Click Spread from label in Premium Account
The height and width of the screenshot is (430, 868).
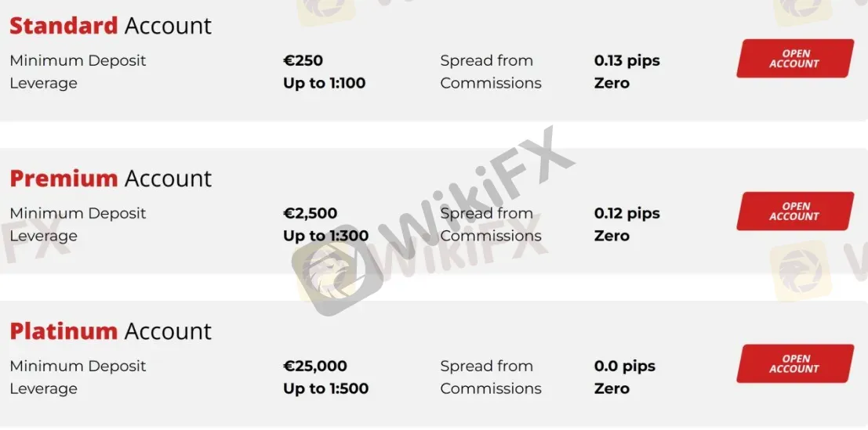coord(487,213)
